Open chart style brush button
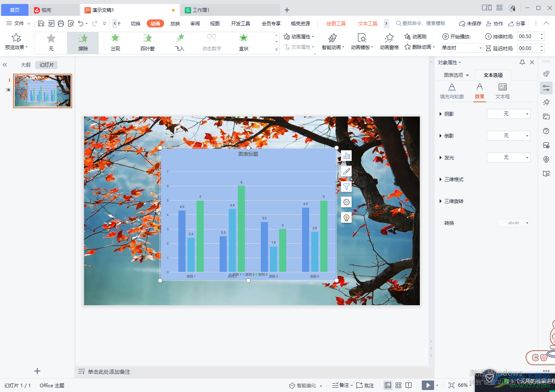The height and width of the screenshot is (392, 555). click(x=346, y=171)
